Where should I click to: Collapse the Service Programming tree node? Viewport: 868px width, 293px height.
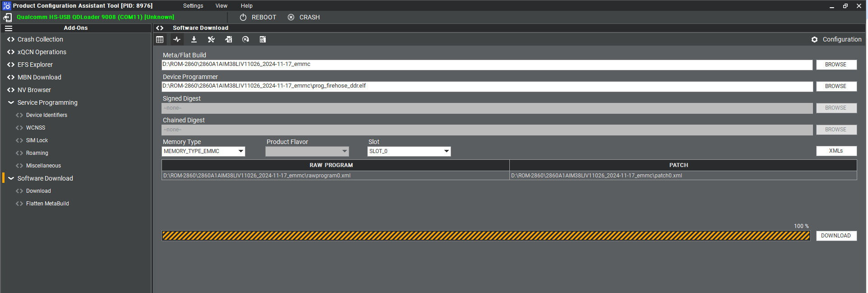(11, 102)
